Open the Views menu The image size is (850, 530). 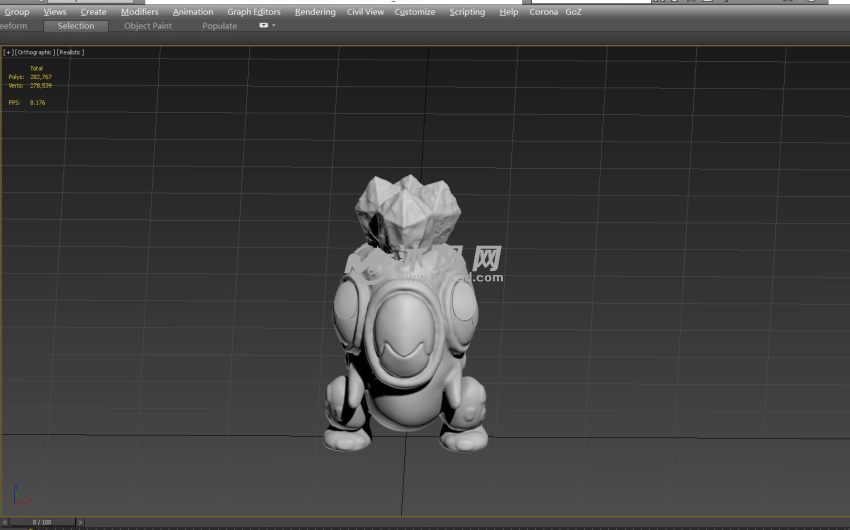pos(55,12)
